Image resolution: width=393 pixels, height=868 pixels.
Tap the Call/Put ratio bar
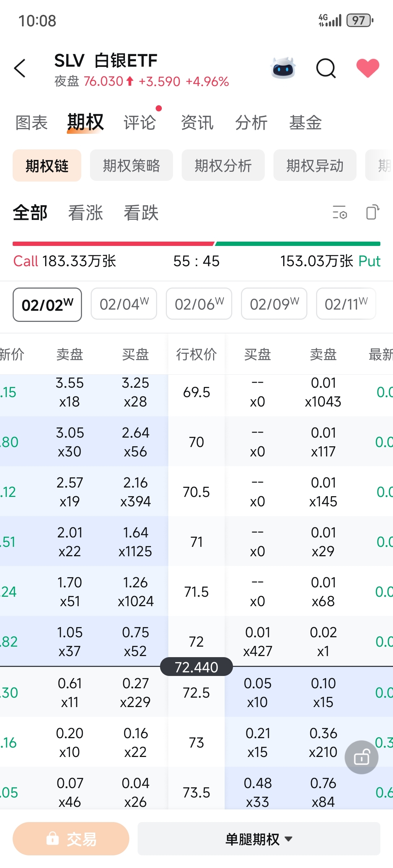tap(196, 244)
